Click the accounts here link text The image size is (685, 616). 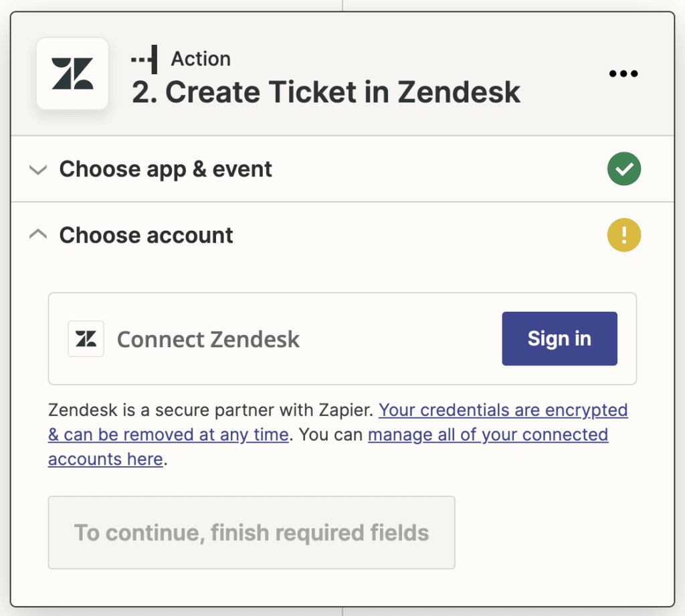tap(105, 459)
